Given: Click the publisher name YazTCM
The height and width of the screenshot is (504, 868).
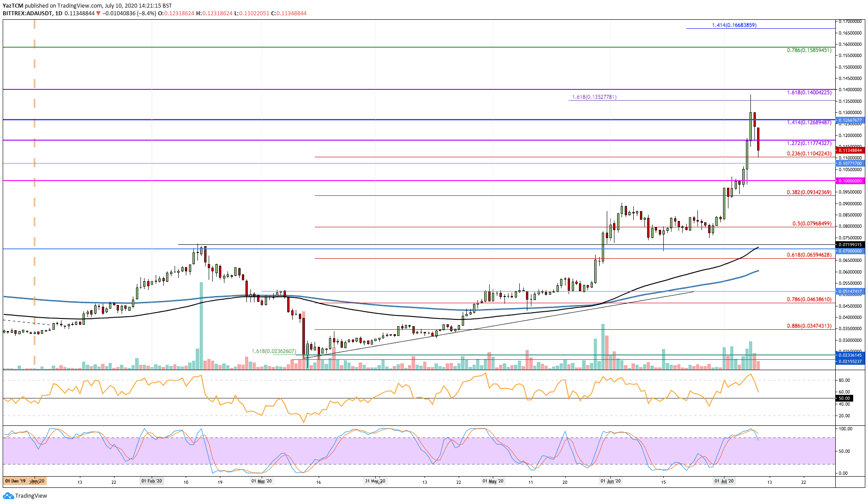Looking at the screenshot, I should pyautogui.click(x=13, y=6).
